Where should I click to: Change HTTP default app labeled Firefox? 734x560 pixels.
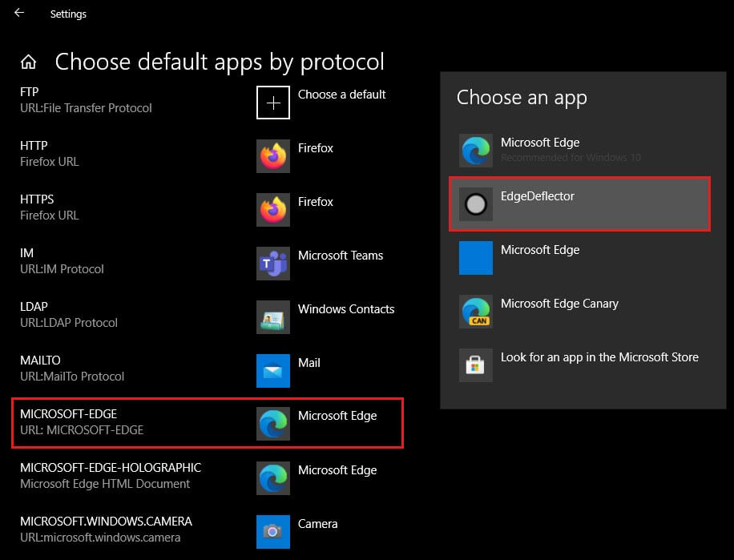316,148
